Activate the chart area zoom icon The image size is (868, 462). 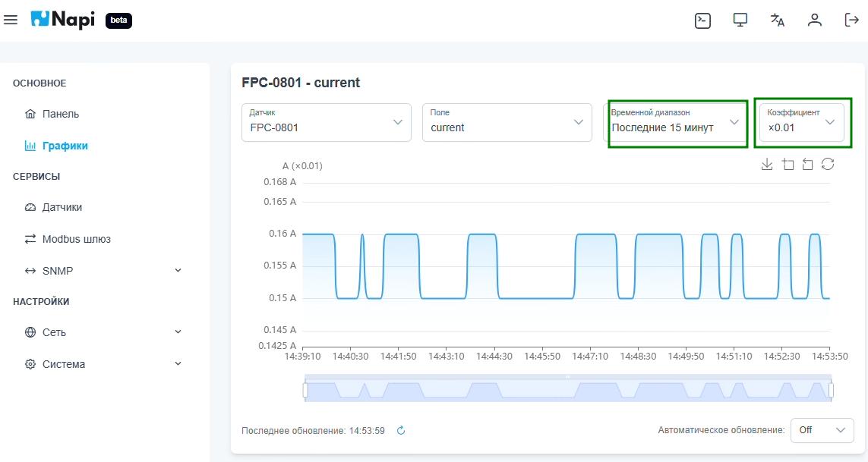788,165
